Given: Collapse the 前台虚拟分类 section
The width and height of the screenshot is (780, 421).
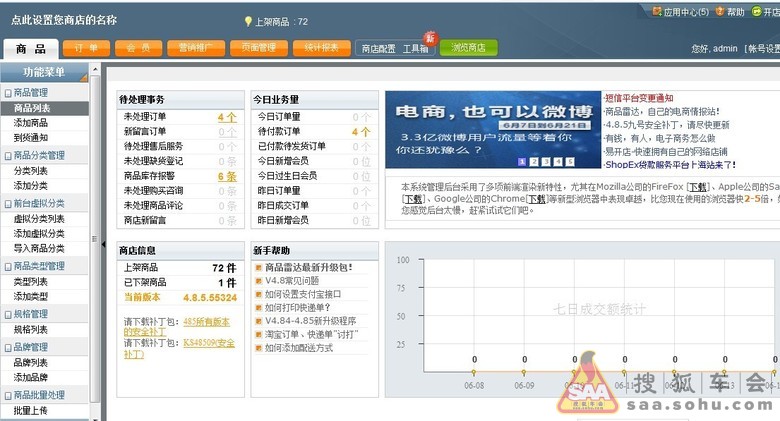Looking at the screenshot, I should [x=8, y=204].
